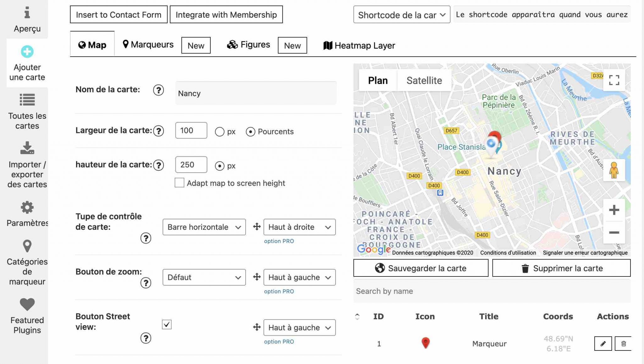Viewport: 644px width, 364px height.
Task: Click Sauvegarder la carte button
Action: [421, 268]
